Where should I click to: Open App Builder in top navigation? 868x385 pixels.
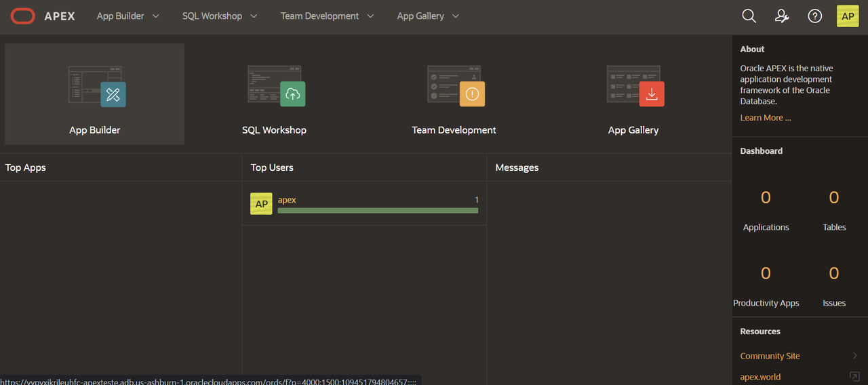point(121,16)
